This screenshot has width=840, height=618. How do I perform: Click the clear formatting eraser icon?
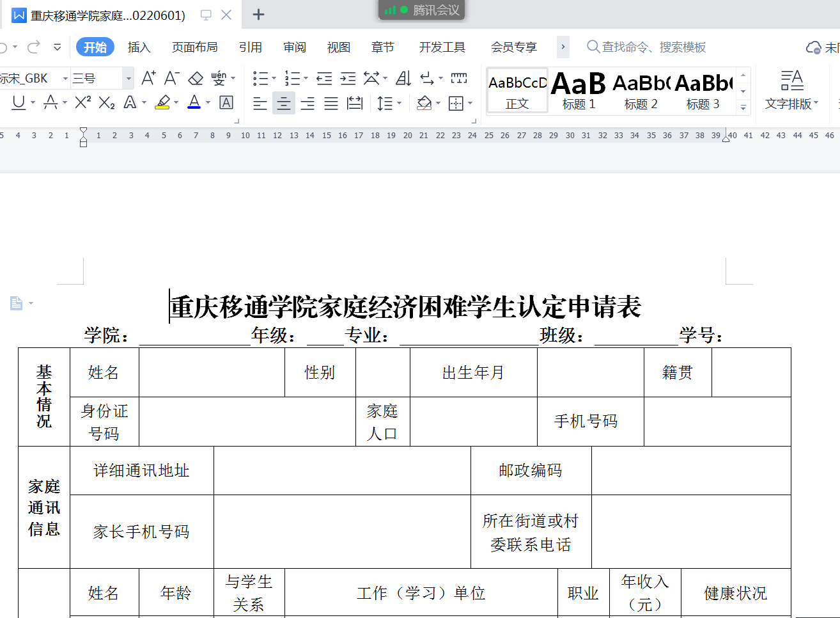coord(196,79)
